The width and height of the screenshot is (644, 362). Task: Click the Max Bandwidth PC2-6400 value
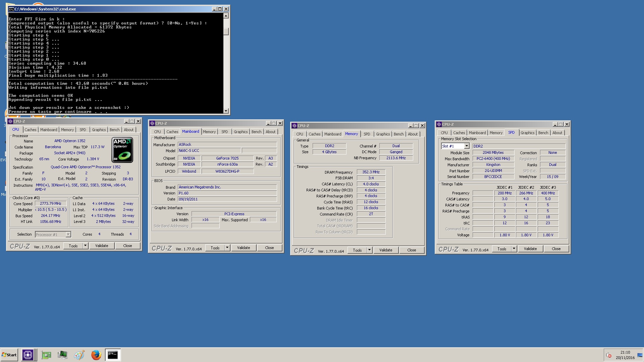493,159
